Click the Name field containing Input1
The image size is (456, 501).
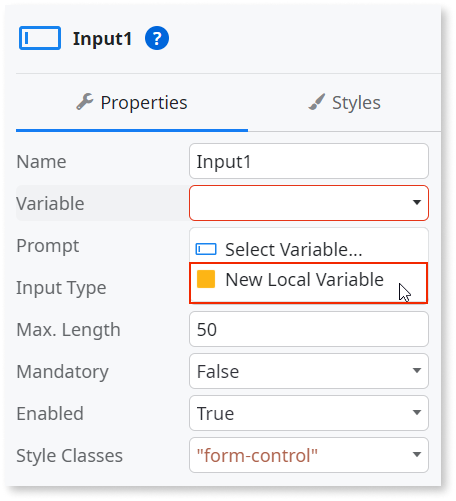point(309,161)
